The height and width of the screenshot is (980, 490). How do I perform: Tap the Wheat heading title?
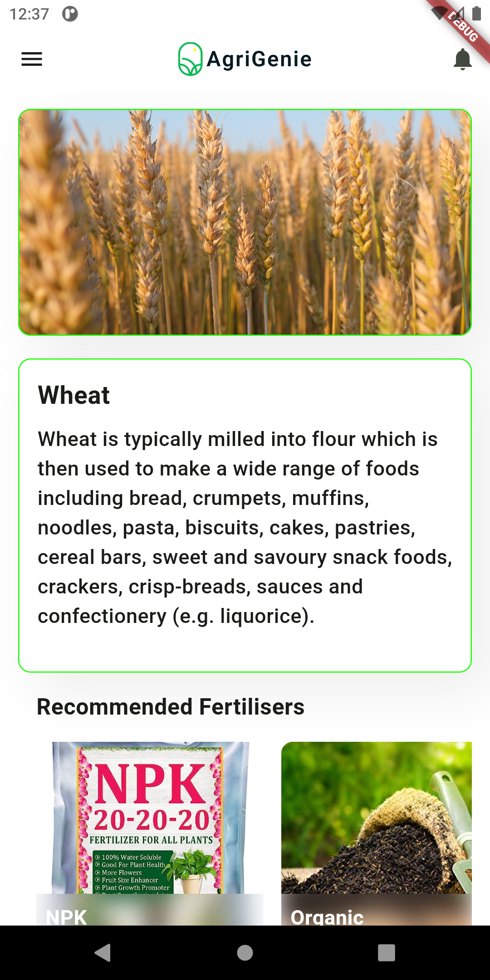click(74, 396)
